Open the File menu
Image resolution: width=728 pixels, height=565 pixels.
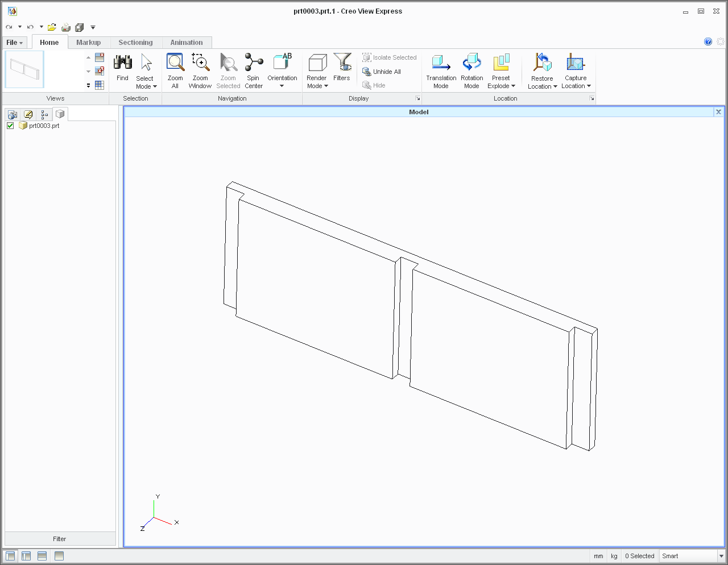coord(14,43)
